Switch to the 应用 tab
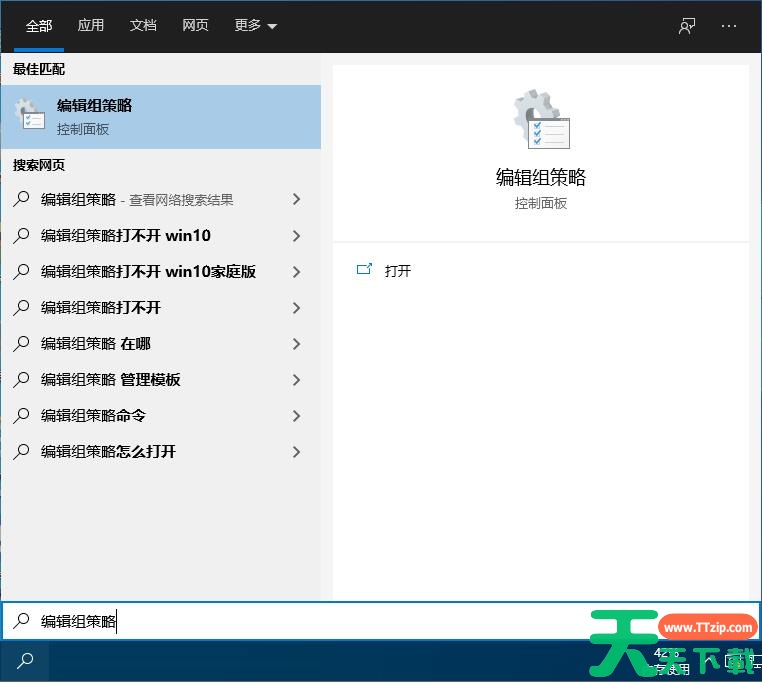 (91, 26)
